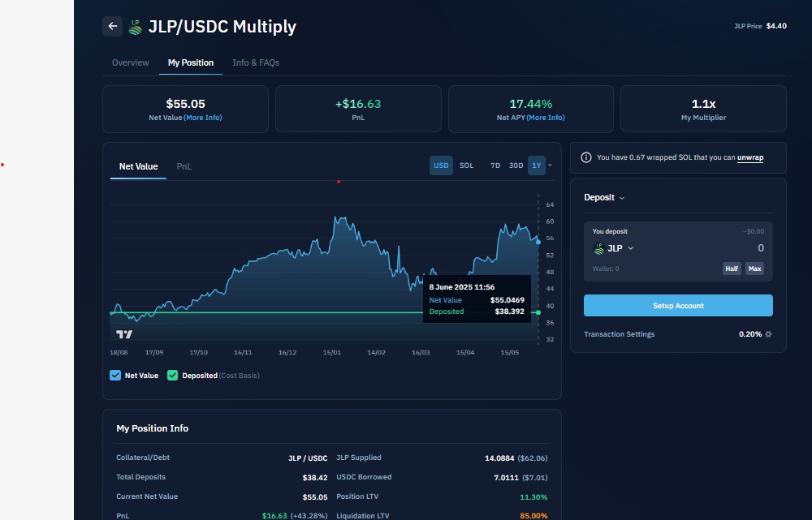Screen dimensions: 812x520
Task: Click the 0.20% transaction settings value
Action: (x=749, y=334)
